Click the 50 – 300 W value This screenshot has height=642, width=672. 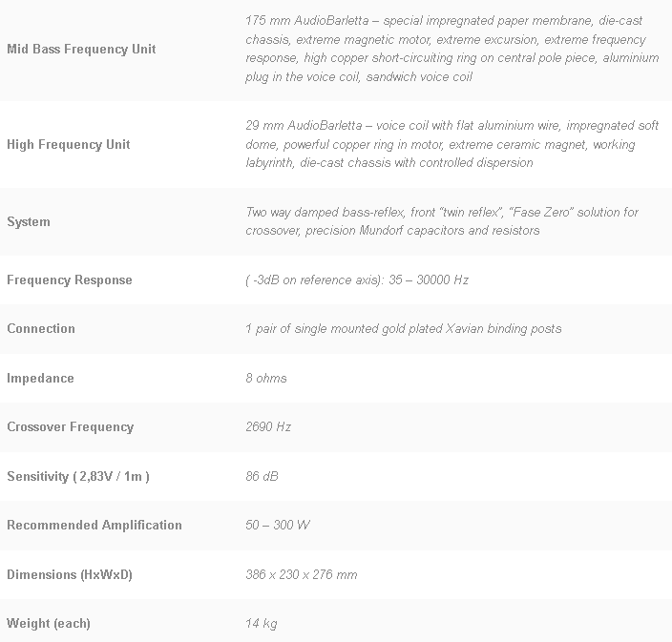pyautogui.click(x=278, y=526)
